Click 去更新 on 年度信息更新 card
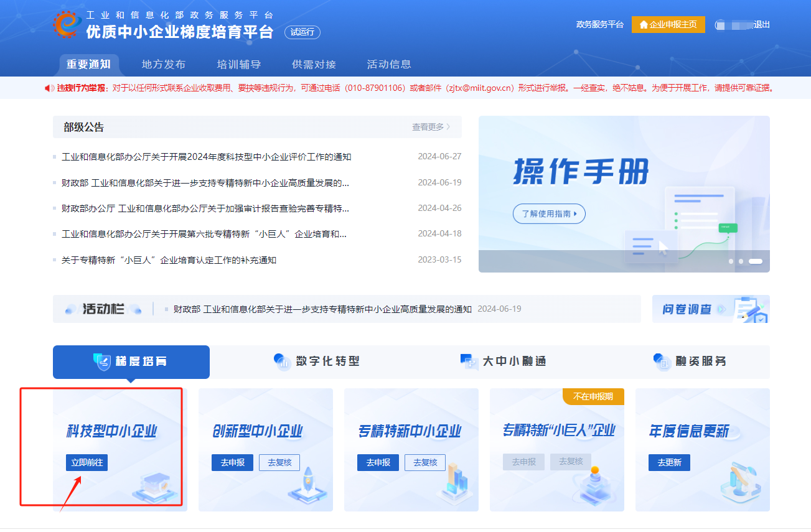The width and height of the screenshot is (811, 532). coord(669,463)
